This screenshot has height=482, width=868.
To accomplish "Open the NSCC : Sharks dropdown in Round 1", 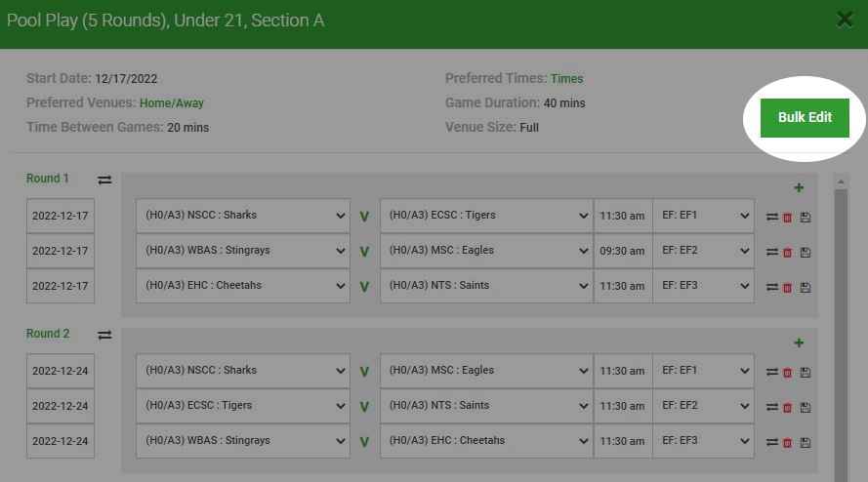I will coord(243,216).
